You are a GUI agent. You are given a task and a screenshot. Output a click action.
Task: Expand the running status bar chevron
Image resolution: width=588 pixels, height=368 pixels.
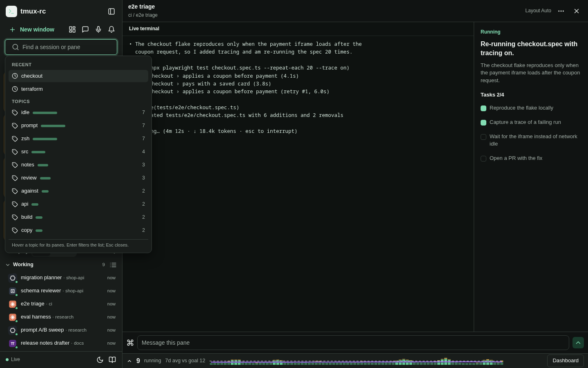click(129, 361)
